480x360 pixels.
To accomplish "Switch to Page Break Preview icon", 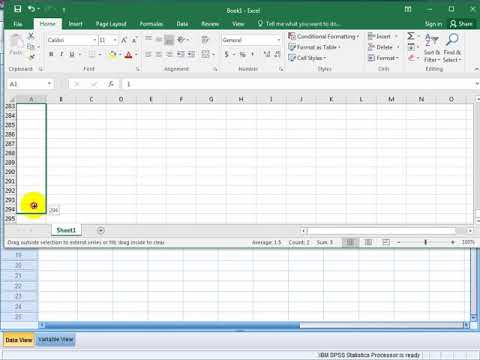I will [386, 242].
